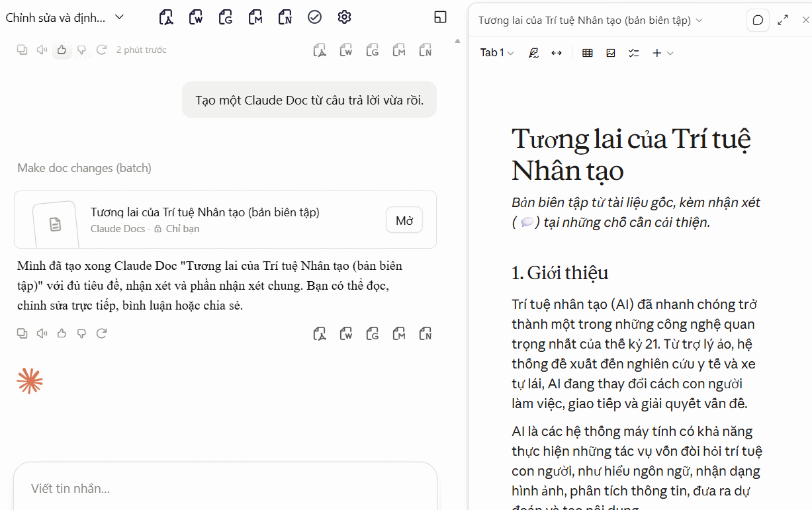
Task: Click the chat scrollbar up arrow
Action: [x=457, y=41]
